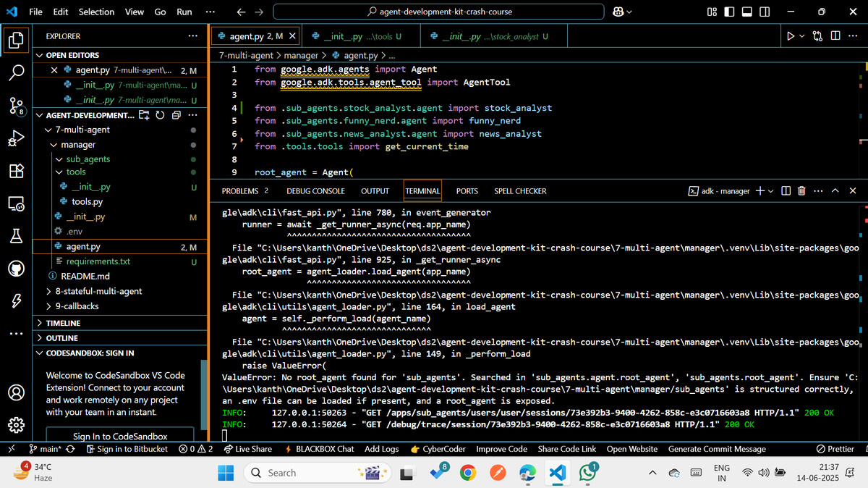Split the terminal panel
868x488 pixels.
pos(786,191)
